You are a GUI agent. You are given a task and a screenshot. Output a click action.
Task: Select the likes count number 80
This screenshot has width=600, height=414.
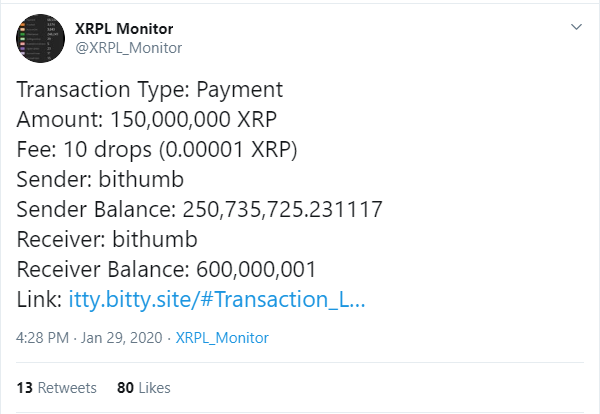click(125, 388)
